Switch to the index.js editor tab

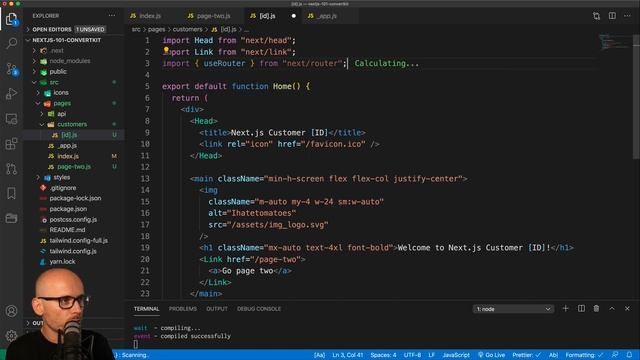150,16
